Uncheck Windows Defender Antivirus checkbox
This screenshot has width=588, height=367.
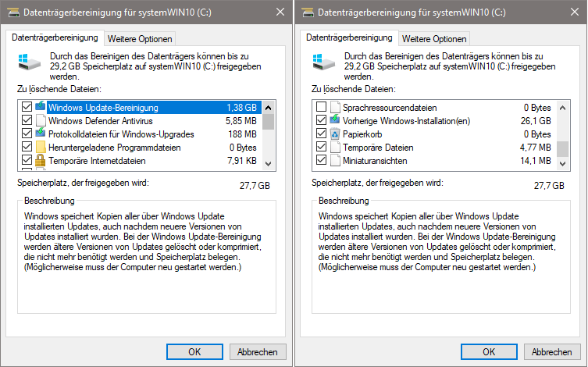tap(27, 120)
